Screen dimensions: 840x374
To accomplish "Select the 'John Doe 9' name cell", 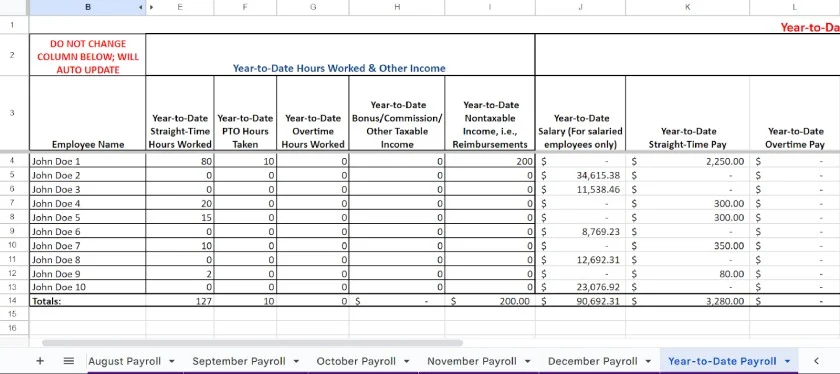I will (x=87, y=273).
